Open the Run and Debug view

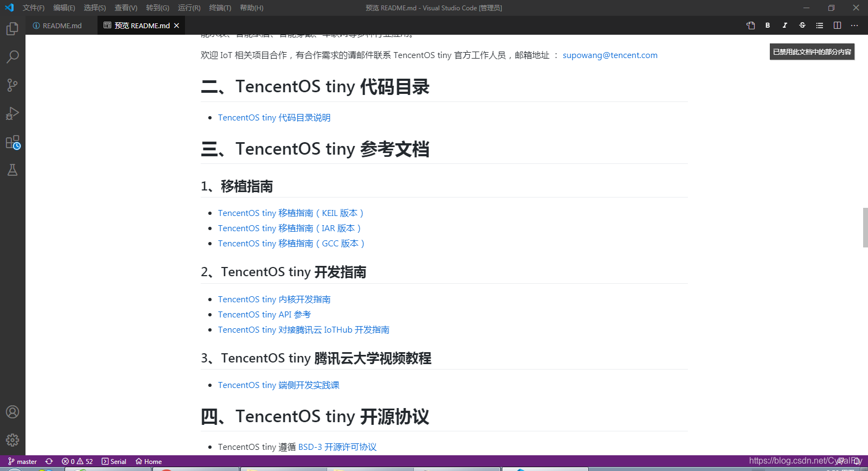12,113
